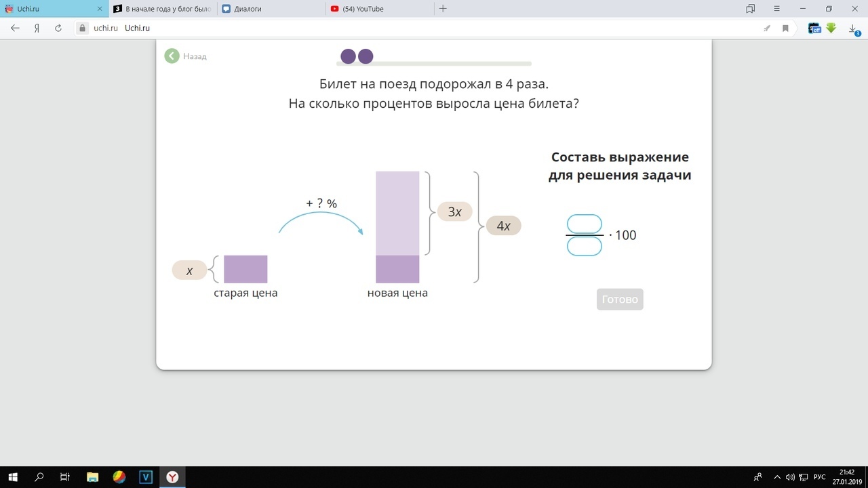Click the old price purple bar
The width and height of the screenshot is (868, 488).
[x=245, y=269]
